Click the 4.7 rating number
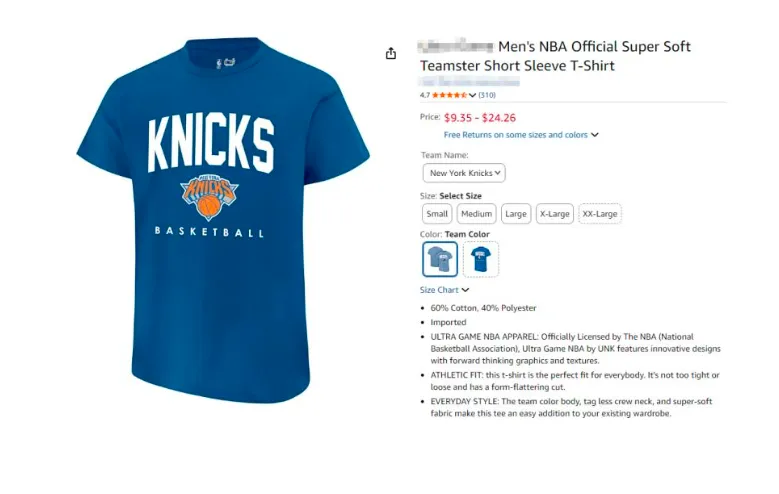Screen dimensions: 779x494 tap(424, 95)
